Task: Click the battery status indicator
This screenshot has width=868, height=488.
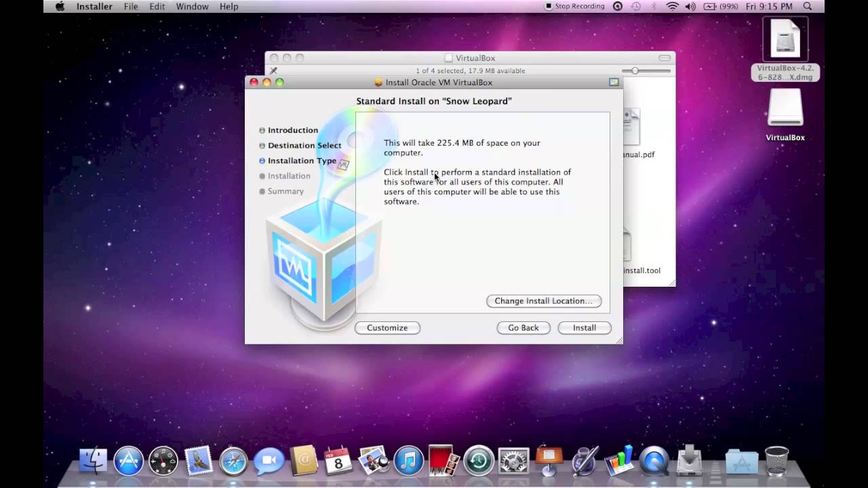Action: point(720,6)
